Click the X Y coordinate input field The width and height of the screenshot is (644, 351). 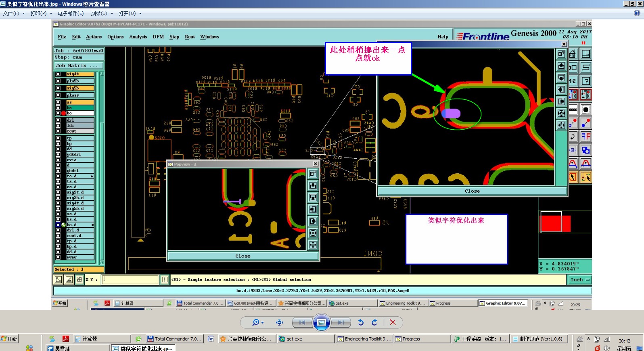pos(130,280)
